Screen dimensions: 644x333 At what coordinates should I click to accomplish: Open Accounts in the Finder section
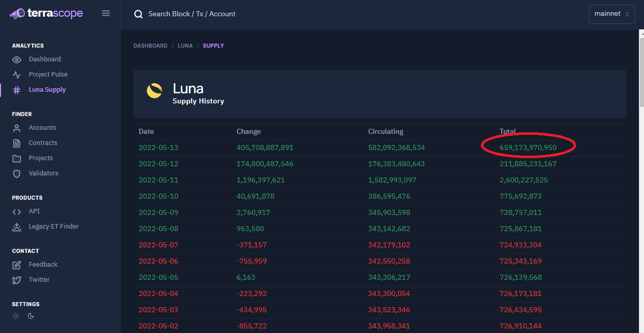42,127
